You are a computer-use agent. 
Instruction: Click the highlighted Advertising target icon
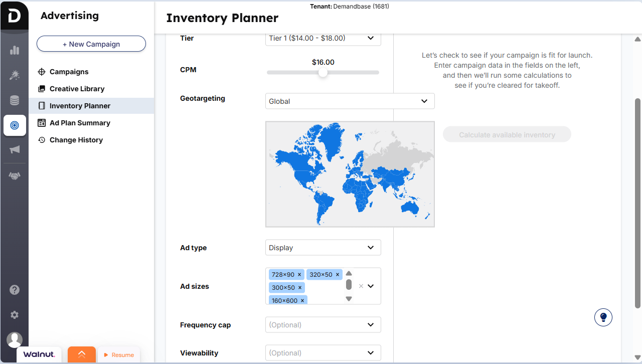[x=15, y=125]
